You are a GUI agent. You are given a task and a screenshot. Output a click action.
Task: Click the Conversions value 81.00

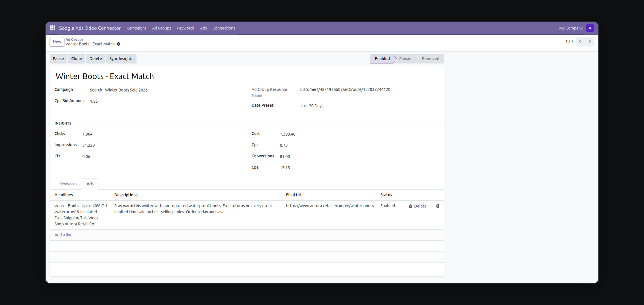pos(285,156)
